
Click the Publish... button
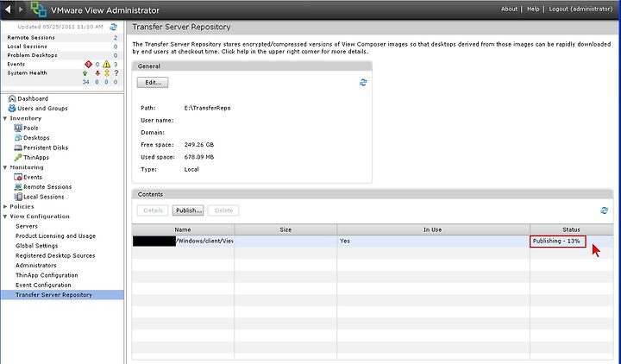[x=188, y=210]
